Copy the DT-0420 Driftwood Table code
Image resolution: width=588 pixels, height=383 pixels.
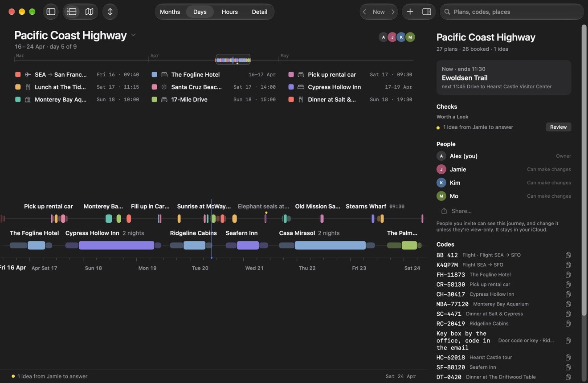[568, 377]
